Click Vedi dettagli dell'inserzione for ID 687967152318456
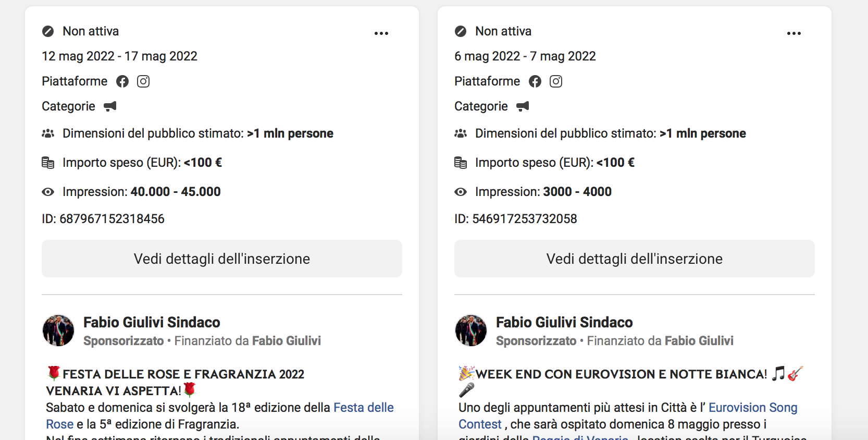 point(222,259)
